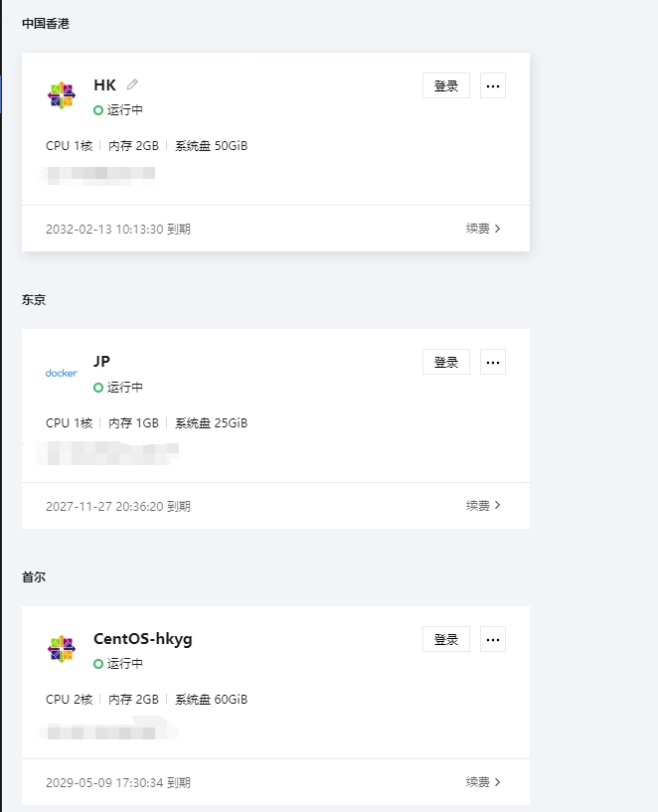Click the blurred IP address of HK

(x=97, y=174)
